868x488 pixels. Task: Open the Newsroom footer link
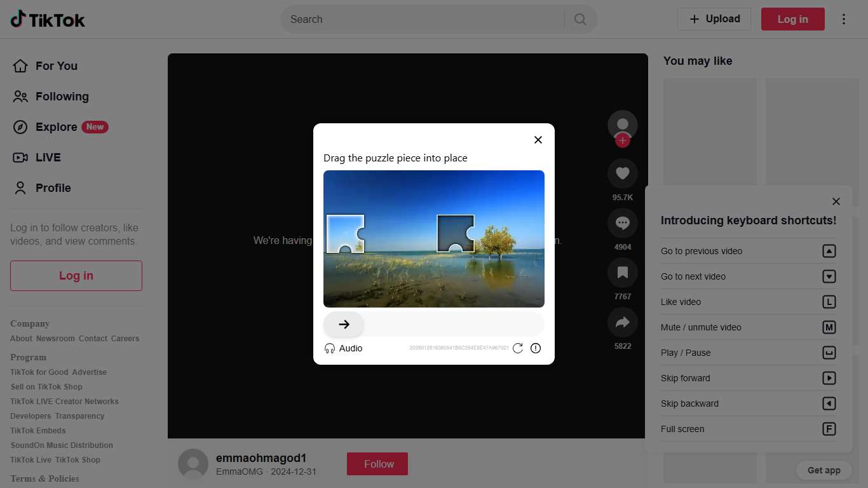(x=55, y=339)
